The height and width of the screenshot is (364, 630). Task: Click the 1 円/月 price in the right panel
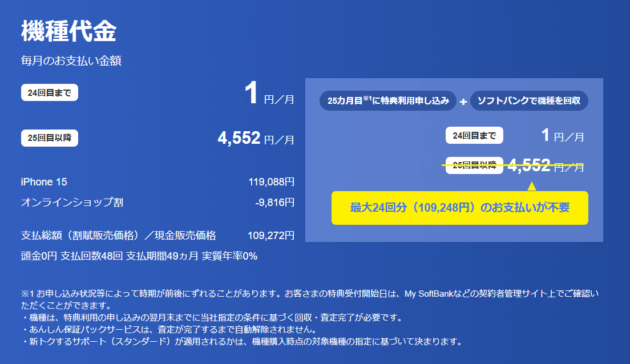[x=563, y=135]
